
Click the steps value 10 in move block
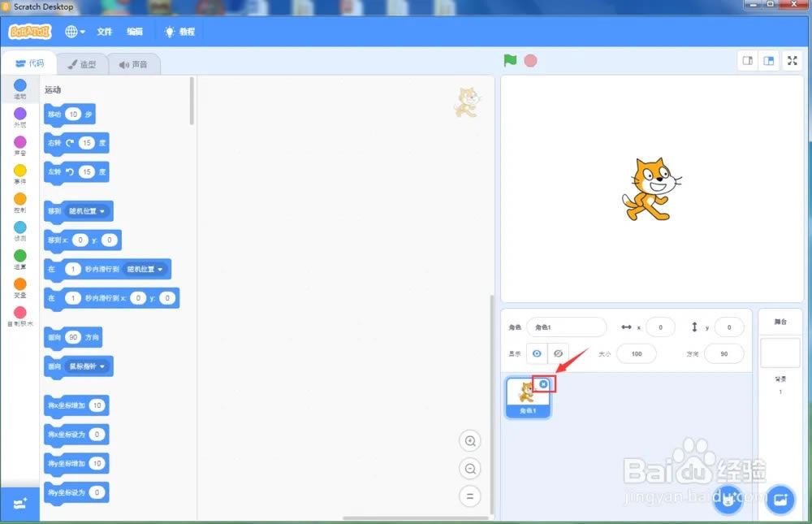[x=74, y=114]
